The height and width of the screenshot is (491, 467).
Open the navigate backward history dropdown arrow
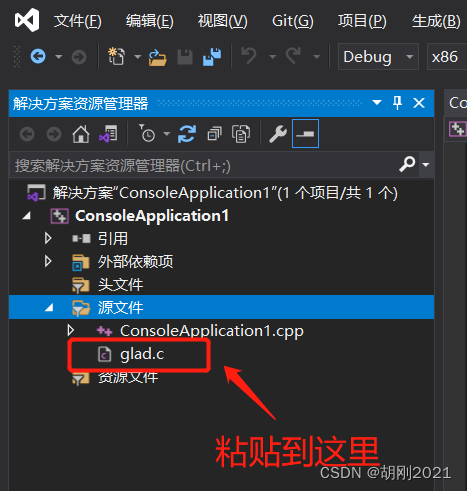tap(59, 57)
